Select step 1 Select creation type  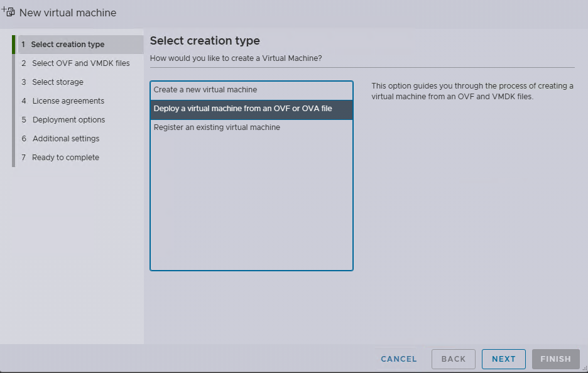click(x=67, y=45)
